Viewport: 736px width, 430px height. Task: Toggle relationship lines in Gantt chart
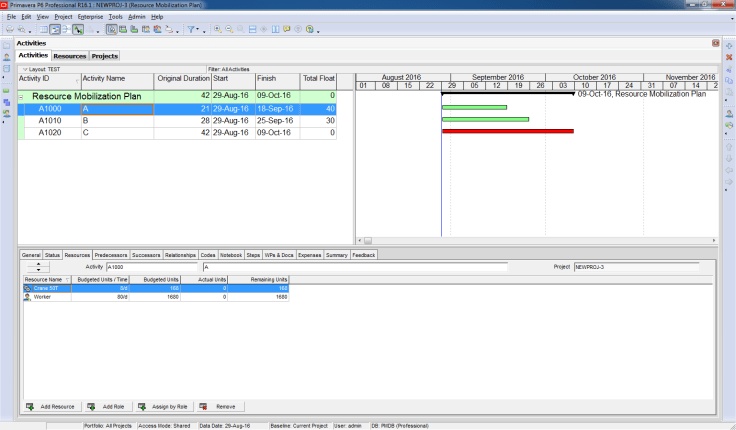pyautogui.click(x=78, y=29)
